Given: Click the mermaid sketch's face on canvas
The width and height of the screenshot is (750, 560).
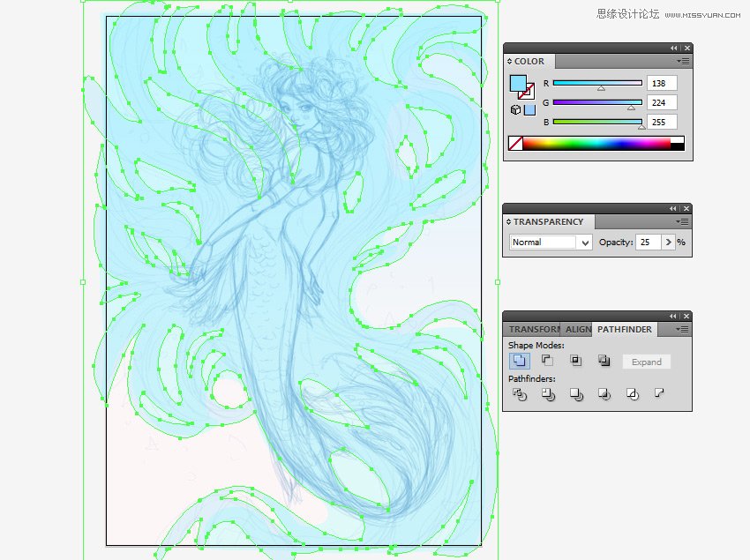Looking at the screenshot, I should tap(297, 111).
